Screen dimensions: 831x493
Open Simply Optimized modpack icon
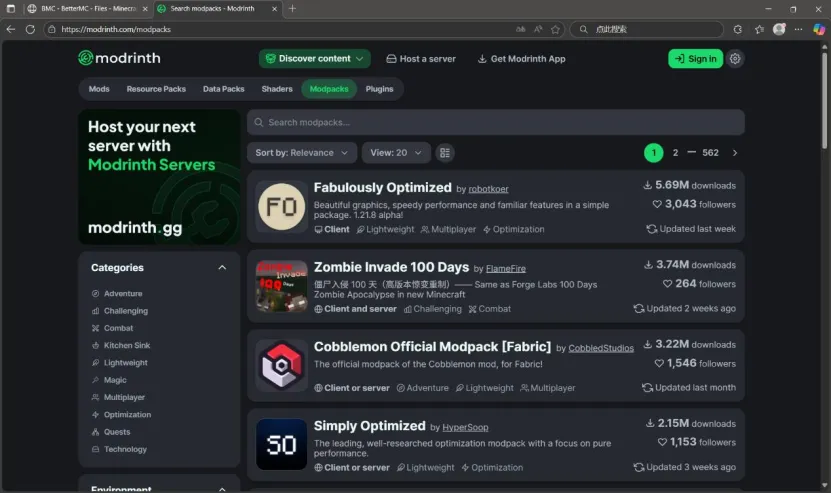(281, 444)
